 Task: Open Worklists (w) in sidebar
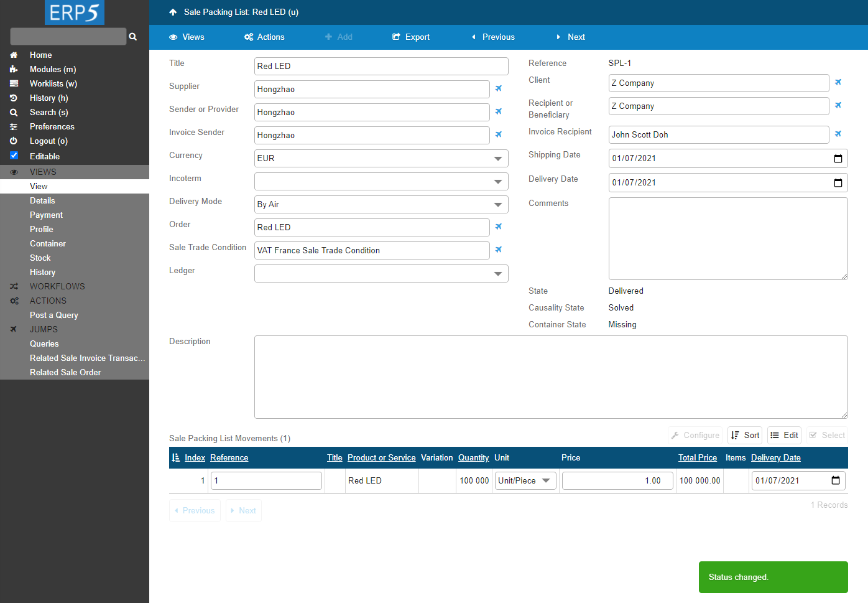coord(53,83)
